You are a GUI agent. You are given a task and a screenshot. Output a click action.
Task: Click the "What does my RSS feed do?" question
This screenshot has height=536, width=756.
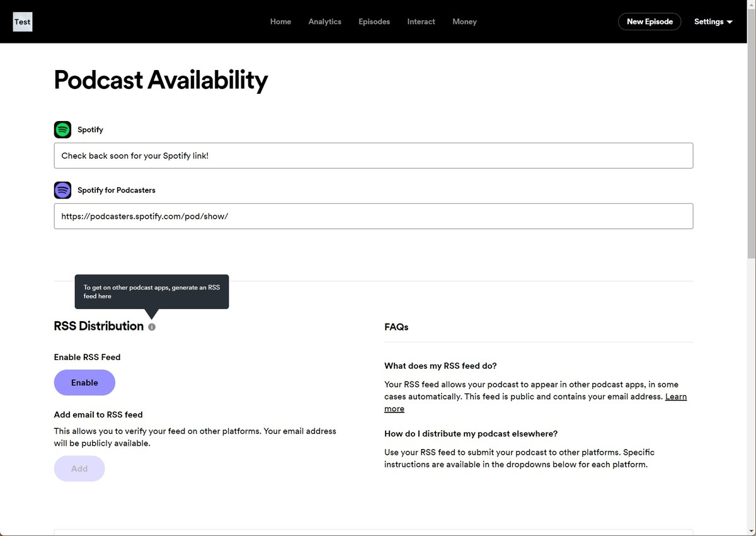440,366
